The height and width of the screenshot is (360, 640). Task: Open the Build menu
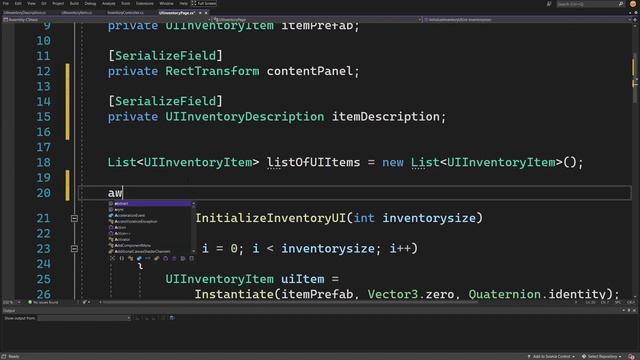coord(74,3)
